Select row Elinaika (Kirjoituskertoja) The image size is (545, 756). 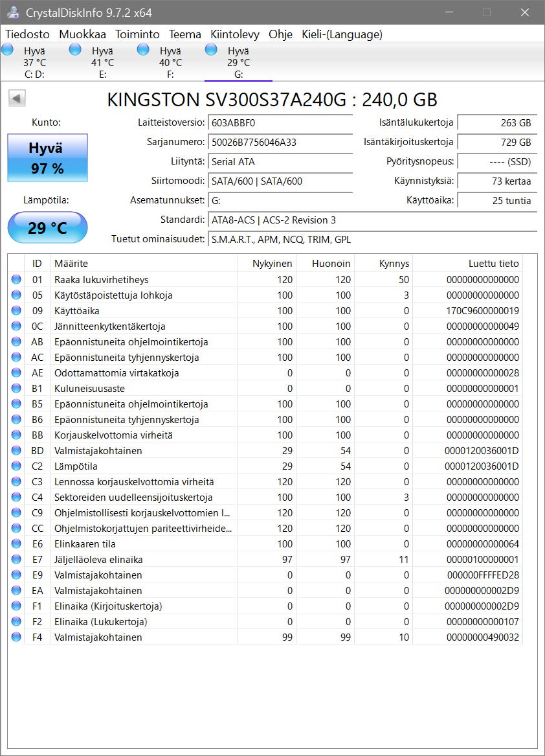click(x=265, y=606)
